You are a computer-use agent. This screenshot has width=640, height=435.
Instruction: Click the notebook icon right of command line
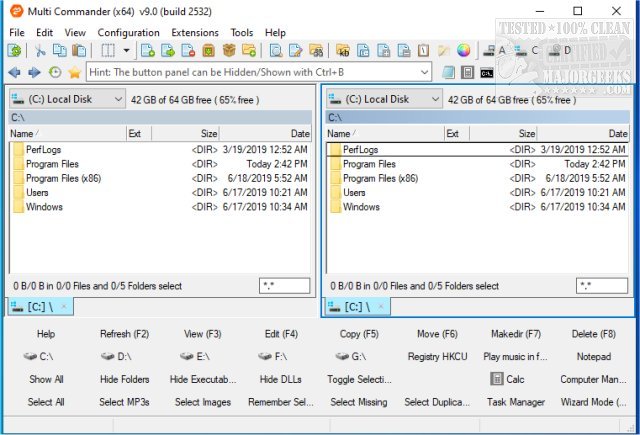coord(448,73)
